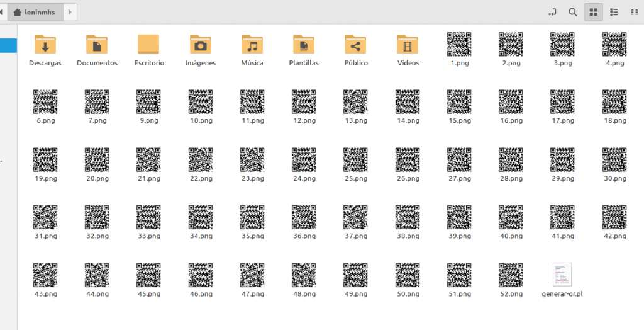
Task: Select the 29.png QR thumbnail
Action: (563, 160)
